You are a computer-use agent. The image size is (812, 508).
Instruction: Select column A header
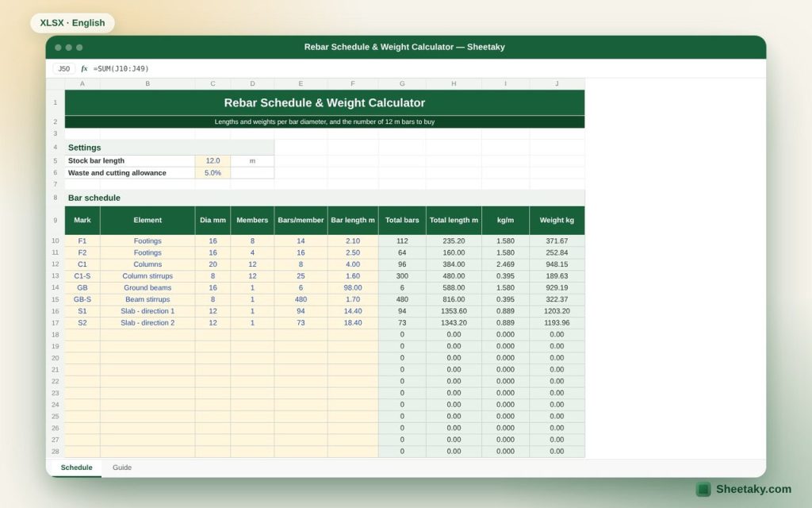(x=82, y=83)
